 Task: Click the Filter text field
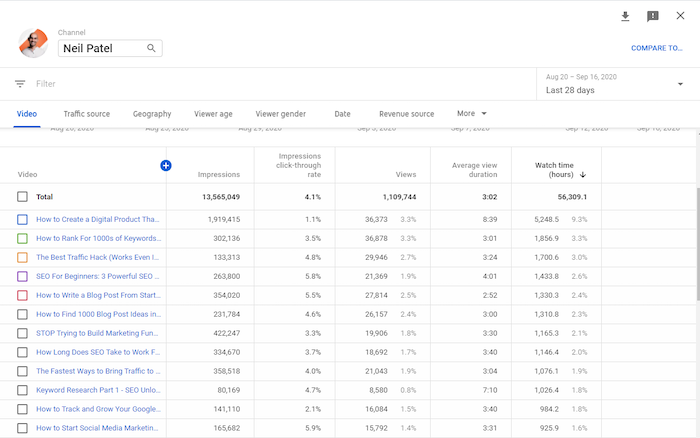coord(46,83)
